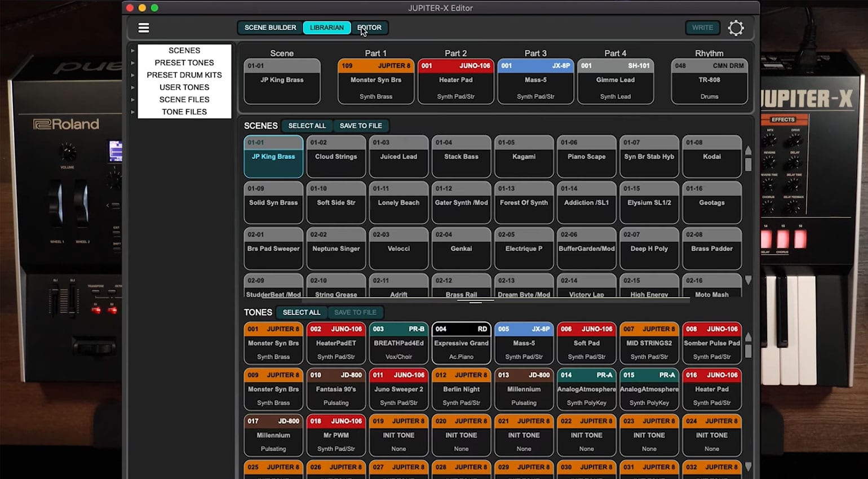
Task: Expand the SCENES branch in the sidebar
Action: [x=133, y=50]
